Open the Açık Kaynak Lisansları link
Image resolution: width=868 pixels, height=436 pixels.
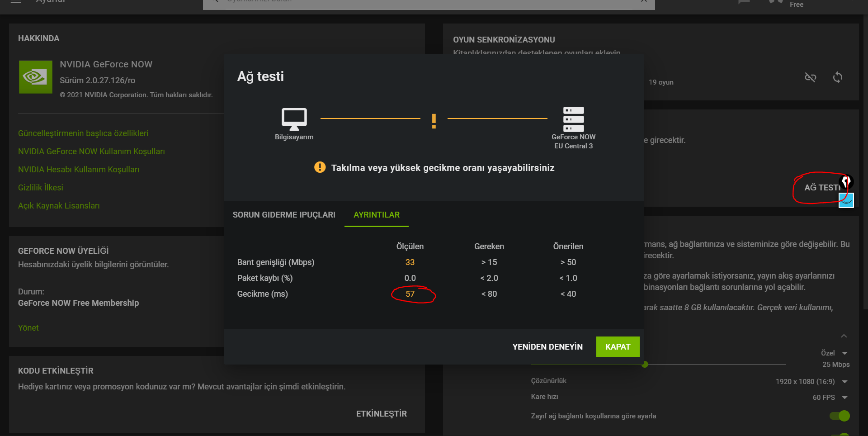(x=59, y=205)
